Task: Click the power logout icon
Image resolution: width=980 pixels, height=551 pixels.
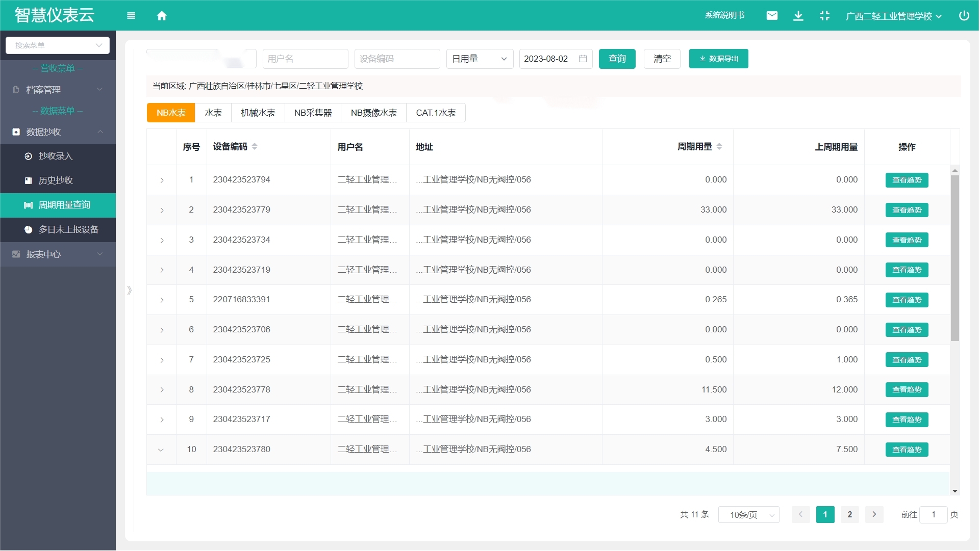Action: [964, 16]
